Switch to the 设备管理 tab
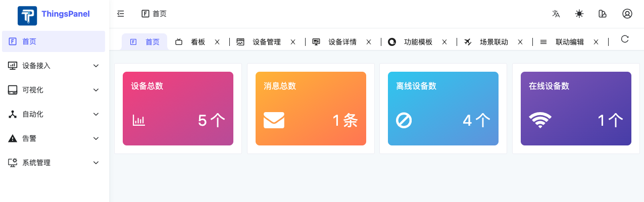Screen dimensions: 644x202 click(267, 42)
